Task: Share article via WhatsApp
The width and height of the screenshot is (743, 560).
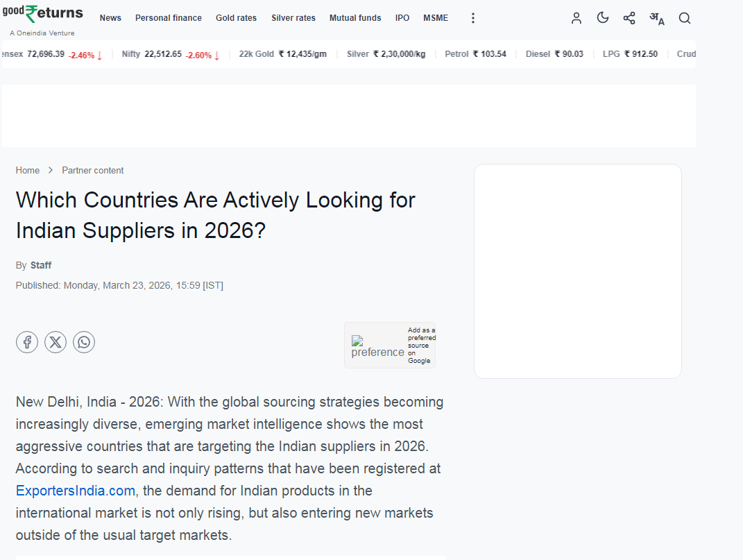Action: tap(84, 342)
